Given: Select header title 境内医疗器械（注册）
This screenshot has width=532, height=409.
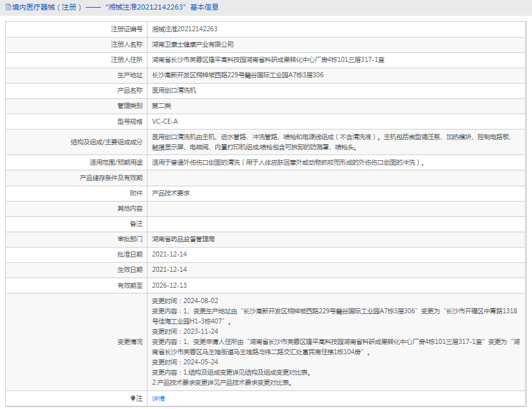Looking at the screenshot, I should coord(47,7).
